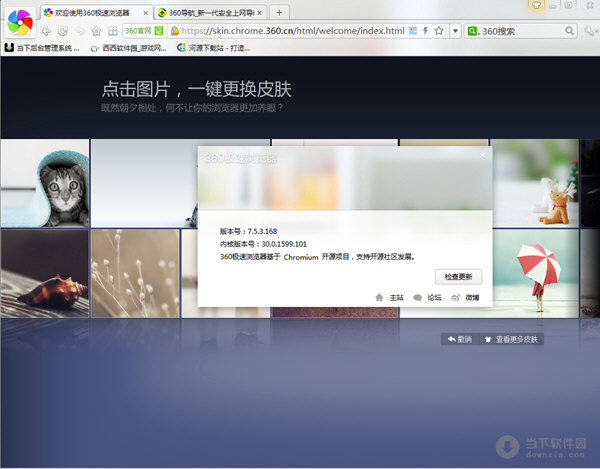Screen dimensions: 600x469
Task: Select the dried flowers skin thumbnail
Action: coord(135,274)
